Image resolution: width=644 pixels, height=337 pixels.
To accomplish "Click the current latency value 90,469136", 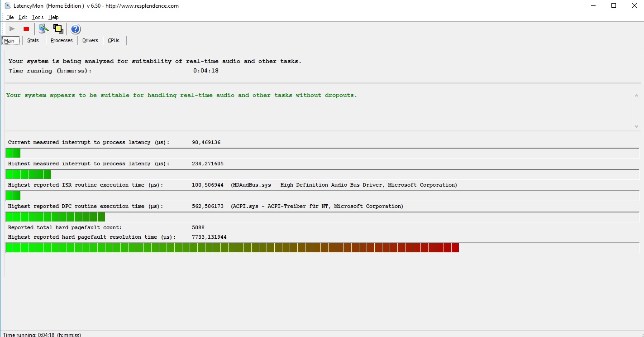I will [x=206, y=142].
